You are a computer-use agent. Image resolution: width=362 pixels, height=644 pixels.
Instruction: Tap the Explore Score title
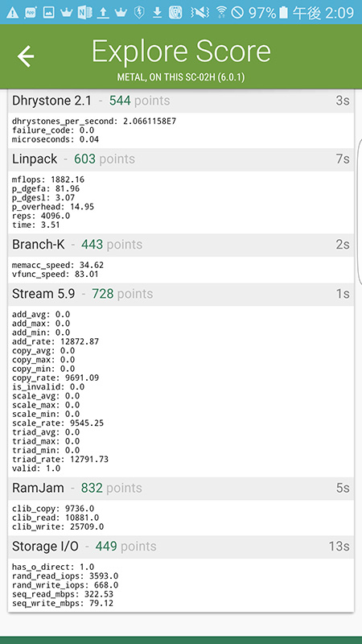[x=181, y=52]
